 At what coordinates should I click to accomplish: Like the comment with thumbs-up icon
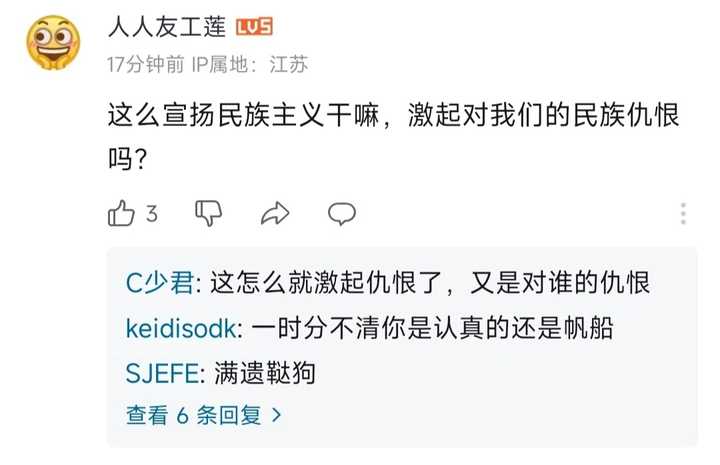pos(121,212)
